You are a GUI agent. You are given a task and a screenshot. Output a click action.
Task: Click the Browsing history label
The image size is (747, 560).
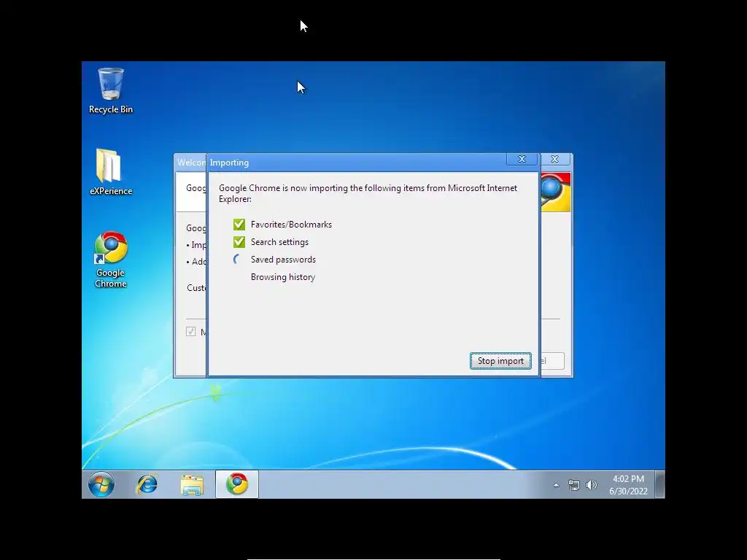point(283,277)
